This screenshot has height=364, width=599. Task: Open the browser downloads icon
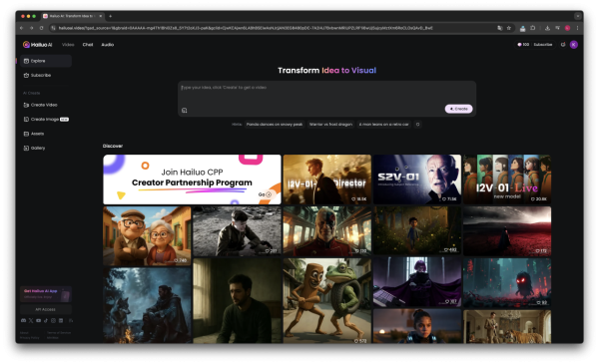[x=547, y=28]
